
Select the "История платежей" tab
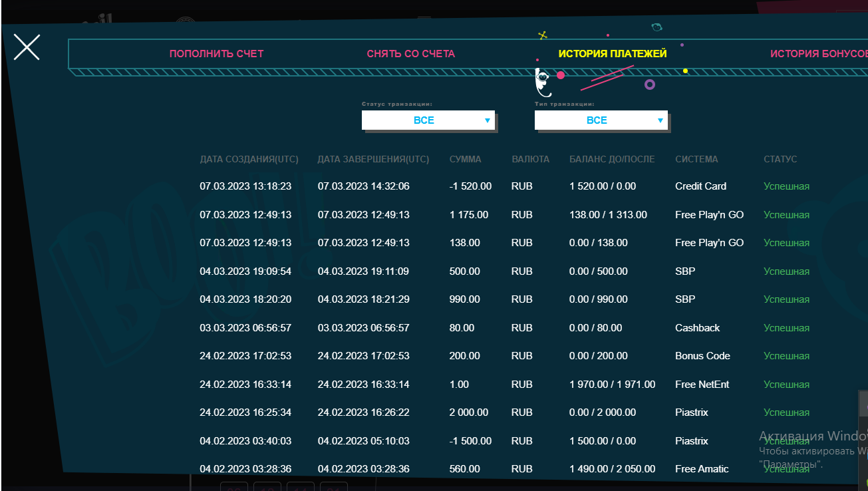(x=612, y=54)
